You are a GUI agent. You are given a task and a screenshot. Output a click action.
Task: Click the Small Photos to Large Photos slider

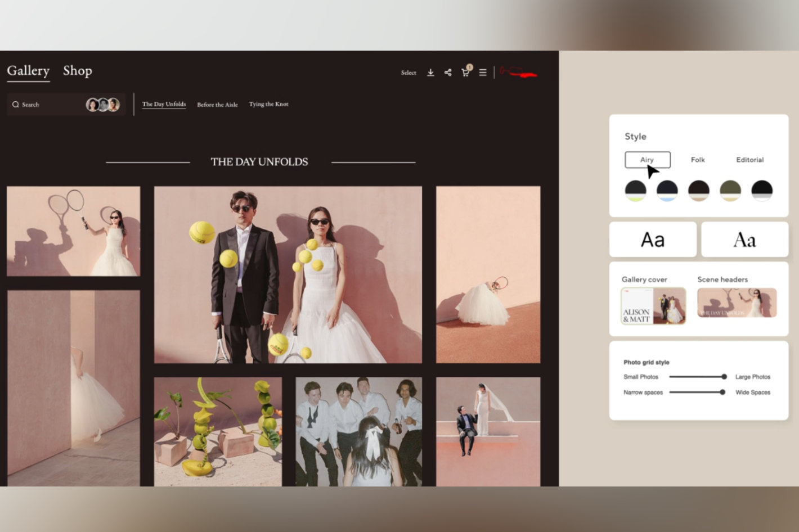click(x=698, y=377)
